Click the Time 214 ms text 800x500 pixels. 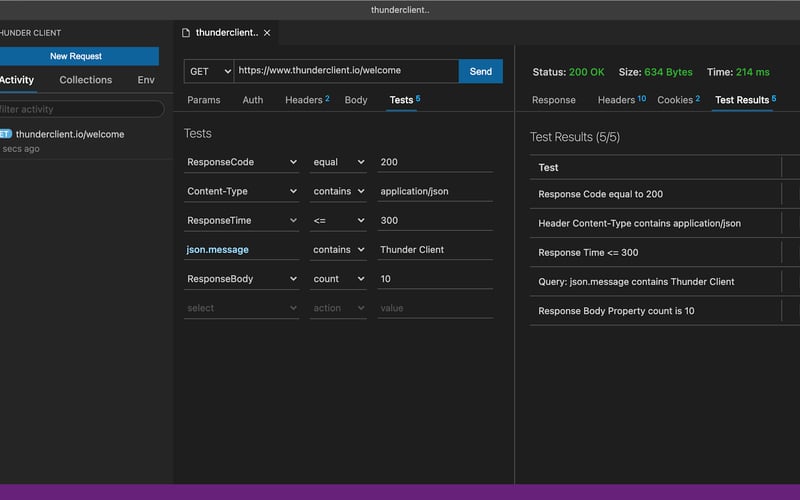point(738,72)
